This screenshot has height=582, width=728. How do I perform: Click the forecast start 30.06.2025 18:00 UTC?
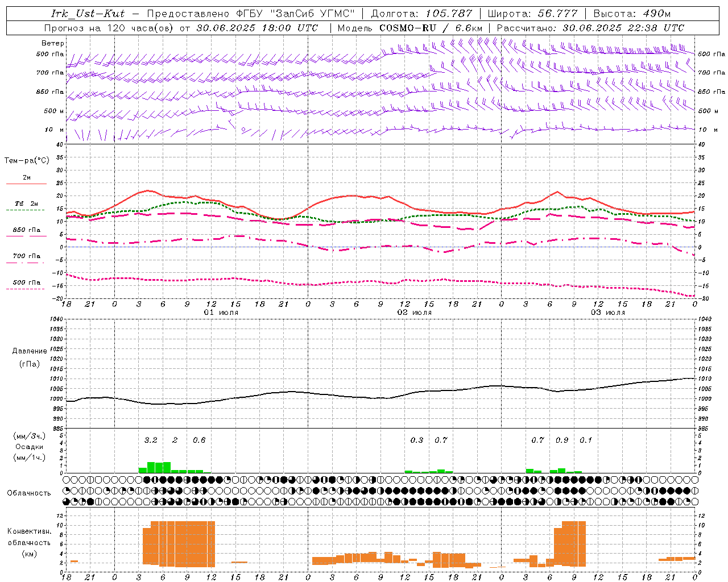[x=257, y=28]
